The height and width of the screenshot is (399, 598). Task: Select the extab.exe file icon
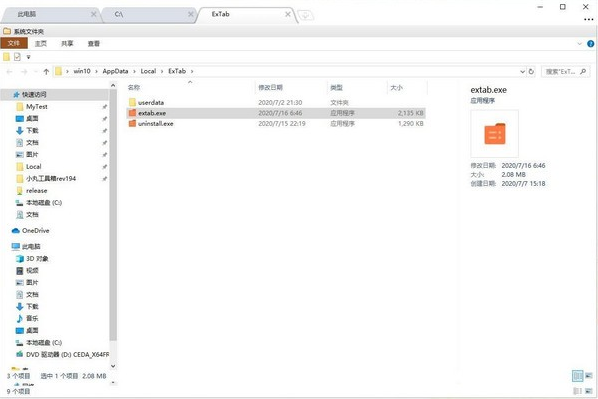point(132,113)
